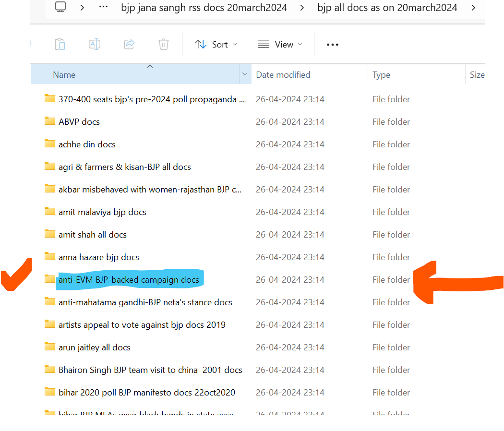This screenshot has width=504, height=431.
Task: Click date modified of 'ABVP docs' row
Action: tap(290, 122)
